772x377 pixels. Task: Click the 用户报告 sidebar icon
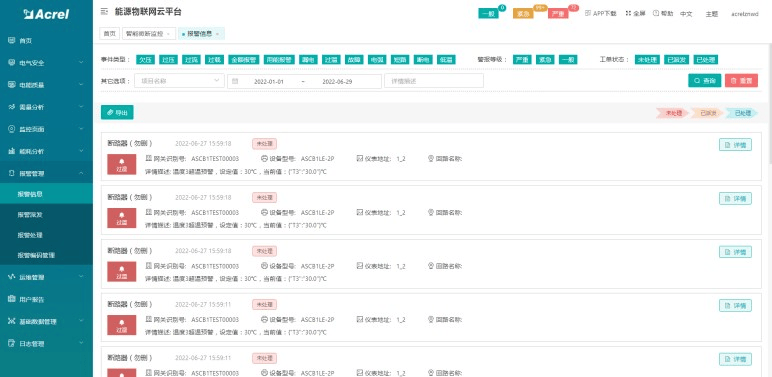point(11,299)
